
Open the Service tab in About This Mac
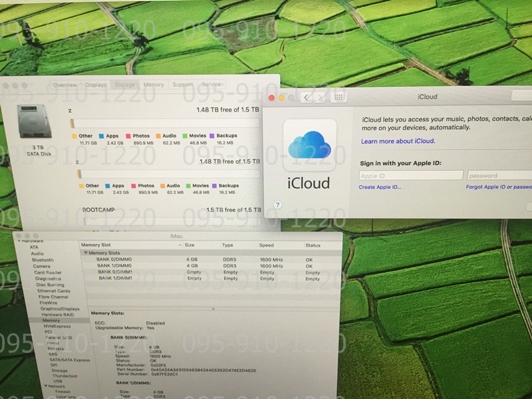tap(211, 84)
